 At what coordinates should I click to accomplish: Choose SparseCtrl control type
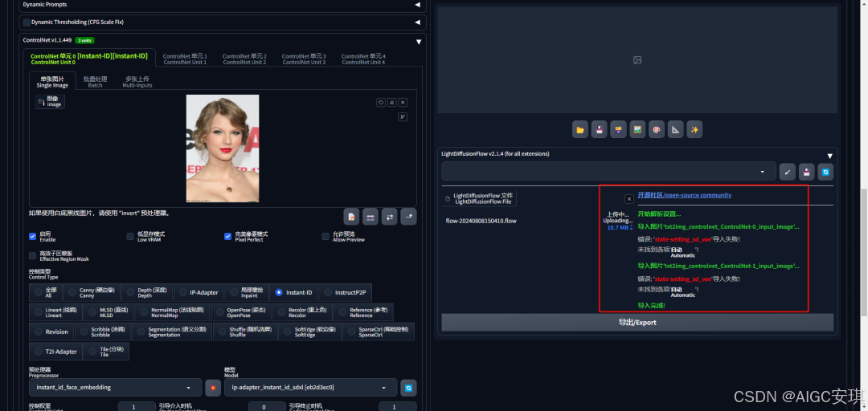click(x=378, y=332)
